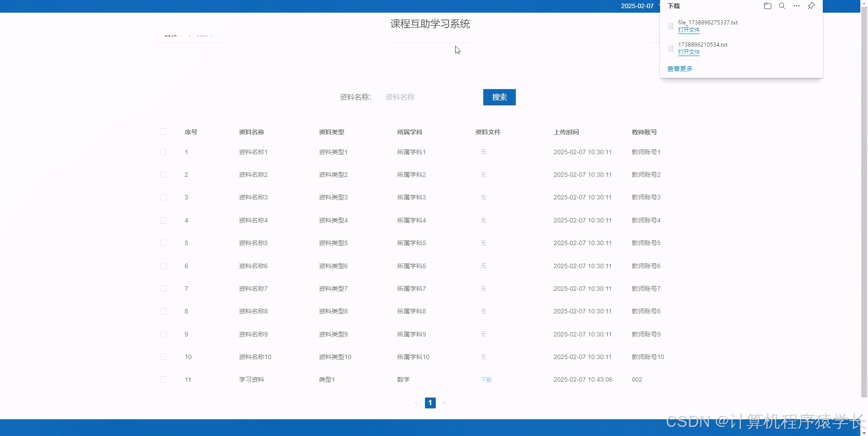
Task: Click the document icon beside 1738896210534.txt
Action: tap(670, 48)
